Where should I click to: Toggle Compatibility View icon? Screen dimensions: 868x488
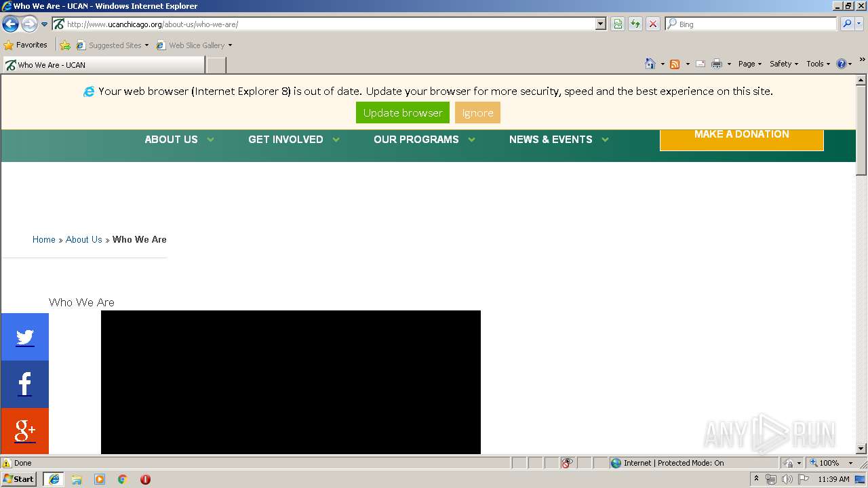pyautogui.click(x=618, y=24)
